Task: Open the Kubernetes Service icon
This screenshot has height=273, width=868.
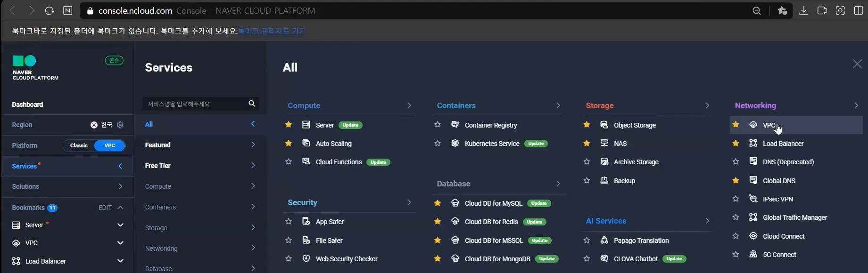Action: click(455, 143)
